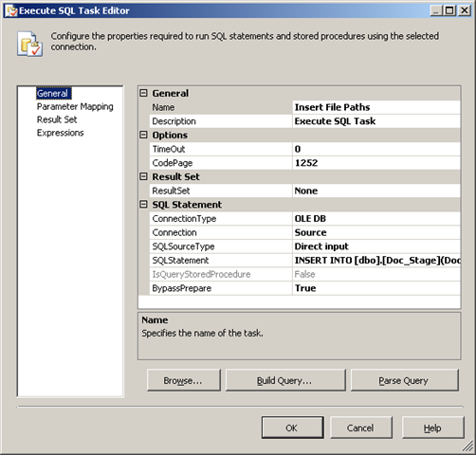Viewport: 476px width, 455px height.
Task: Maximize the Execute SQL Task Editor window
Action: tap(449, 10)
